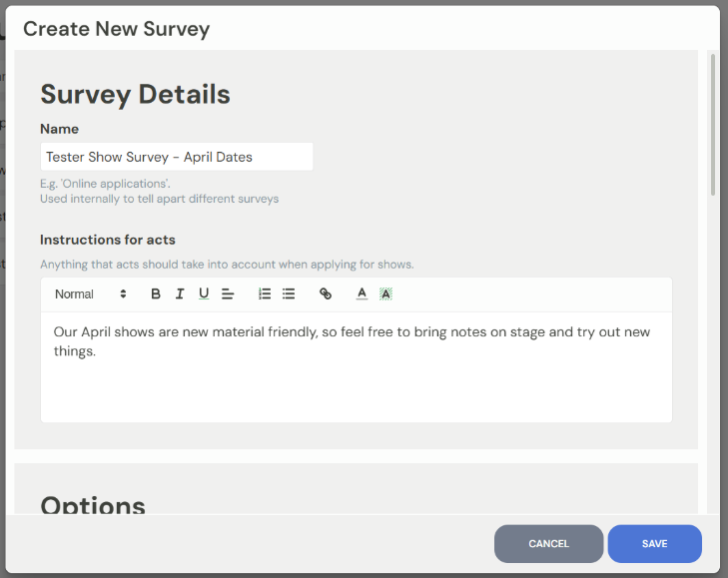Click the 'Create New Survey' dialog title
Screen dimensions: 728x578
(x=116, y=28)
